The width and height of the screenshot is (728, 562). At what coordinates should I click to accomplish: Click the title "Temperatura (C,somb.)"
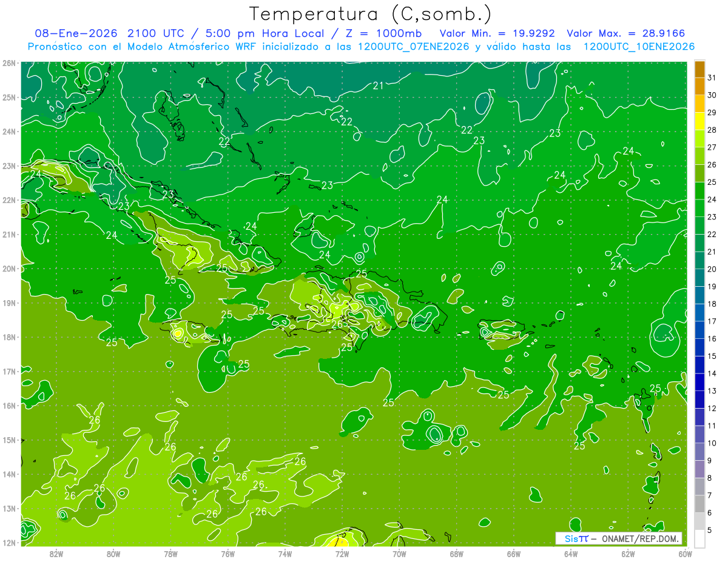click(370, 14)
